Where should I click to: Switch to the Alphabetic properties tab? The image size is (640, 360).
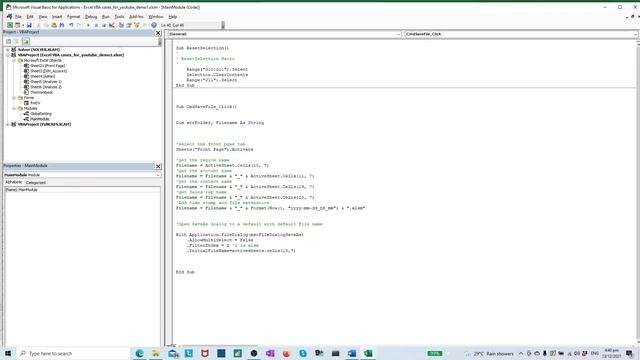point(13,182)
